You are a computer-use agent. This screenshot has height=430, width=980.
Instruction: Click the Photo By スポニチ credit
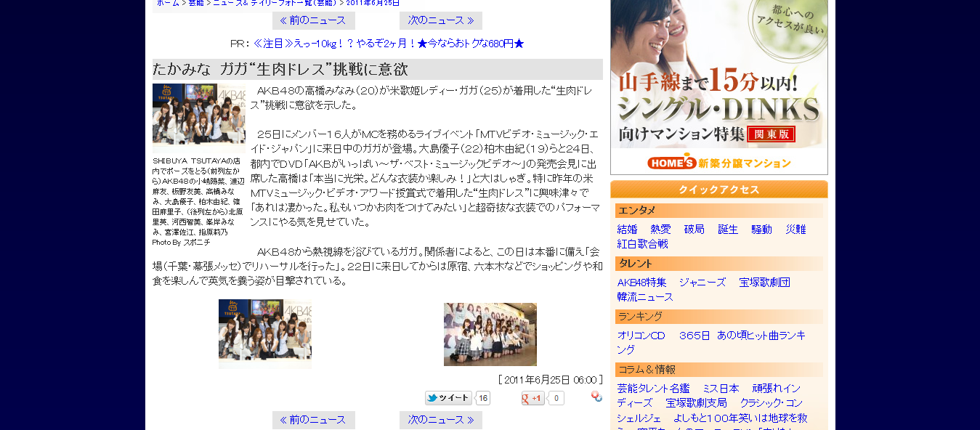point(182,243)
